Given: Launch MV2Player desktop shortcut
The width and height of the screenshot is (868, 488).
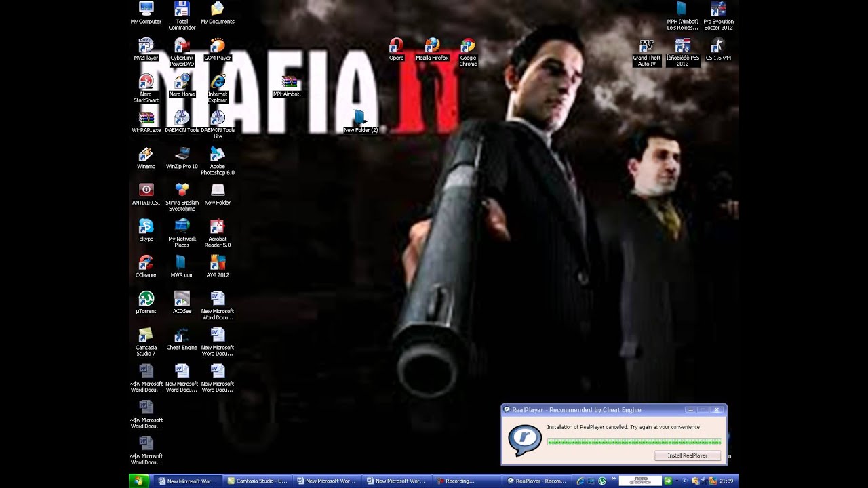Looking at the screenshot, I should pos(146,49).
